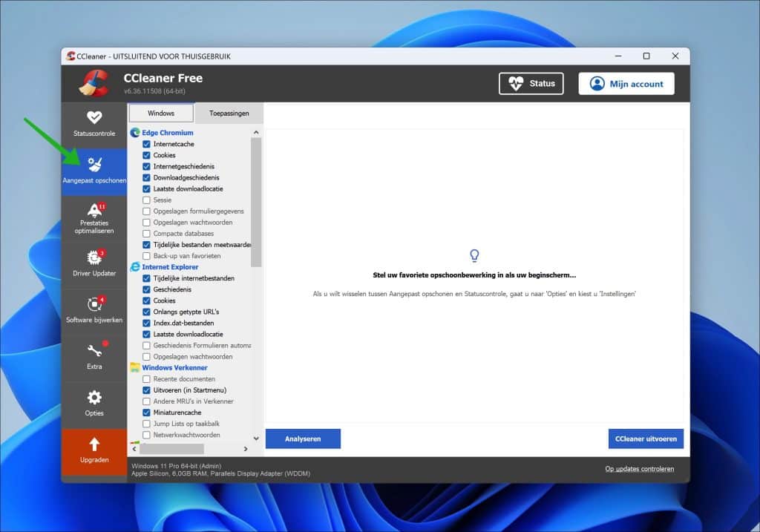The image size is (760, 532).
Task: Switch to the Toepassingen tab
Action: point(229,113)
